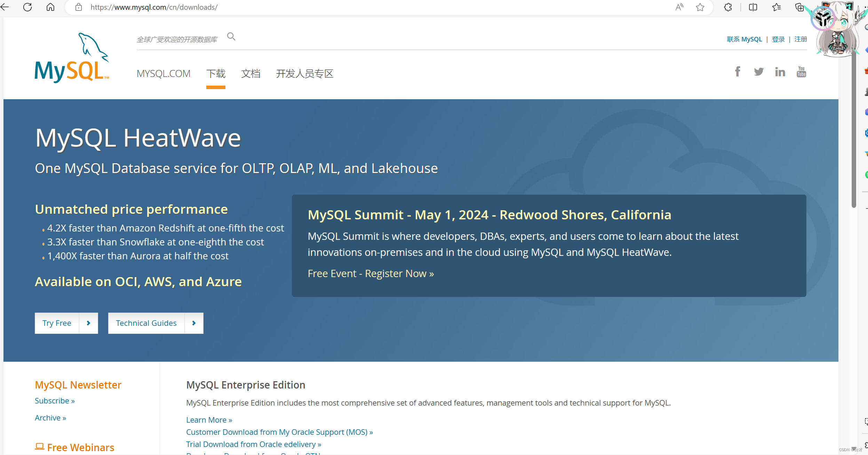
Task: Click the arrow beside Try Free
Action: coord(88,323)
